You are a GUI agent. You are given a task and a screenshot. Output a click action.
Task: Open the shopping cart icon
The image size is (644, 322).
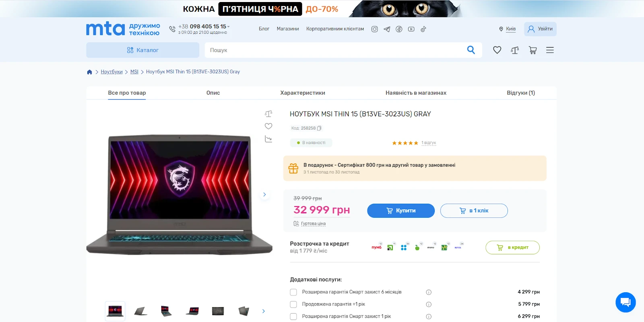tap(533, 50)
